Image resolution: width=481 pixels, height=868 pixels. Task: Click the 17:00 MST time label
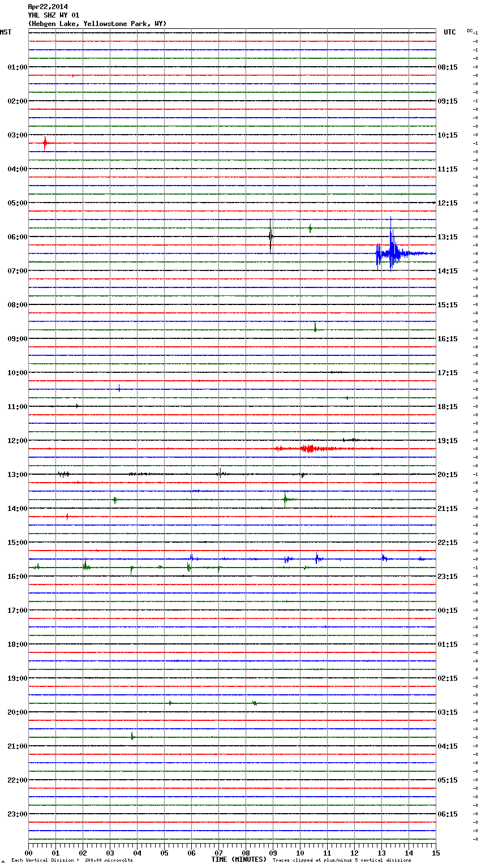18,611
